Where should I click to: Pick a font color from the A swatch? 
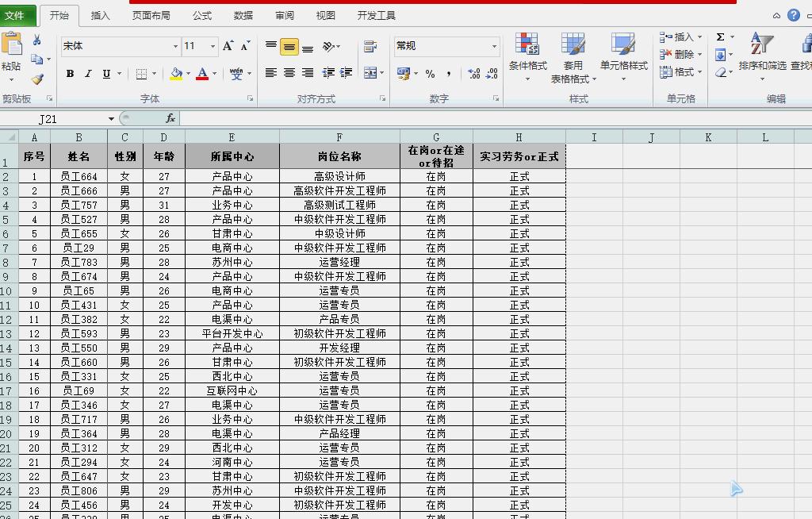pyautogui.click(x=202, y=73)
